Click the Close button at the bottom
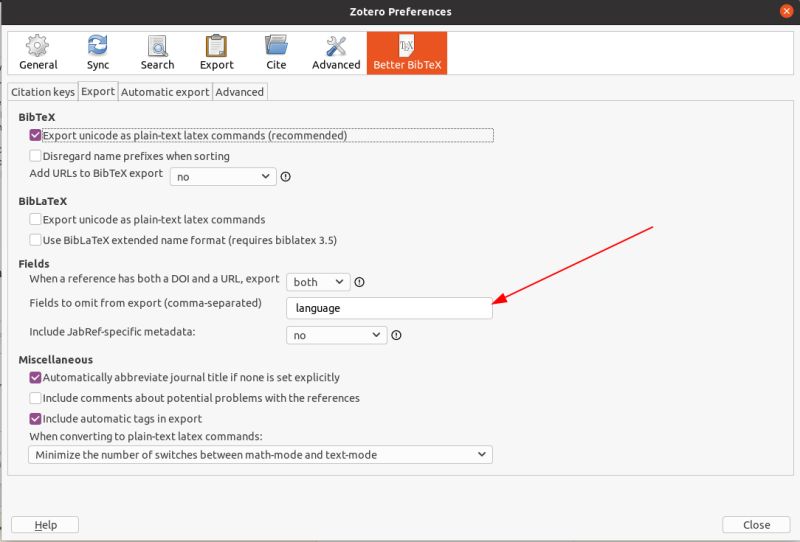Viewport: 800px width, 542px height. click(x=756, y=525)
